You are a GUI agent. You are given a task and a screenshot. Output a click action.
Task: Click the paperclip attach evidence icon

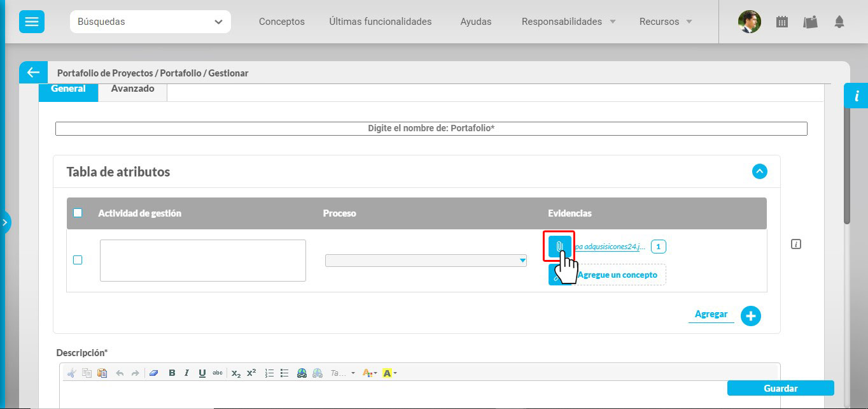pos(559,246)
